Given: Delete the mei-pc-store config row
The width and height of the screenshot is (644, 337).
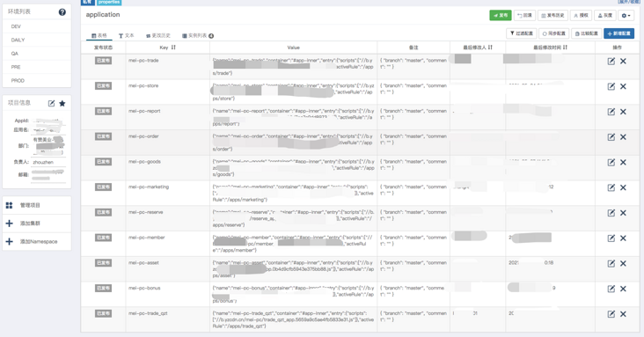Looking at the screenshot, I should (623, 86).
